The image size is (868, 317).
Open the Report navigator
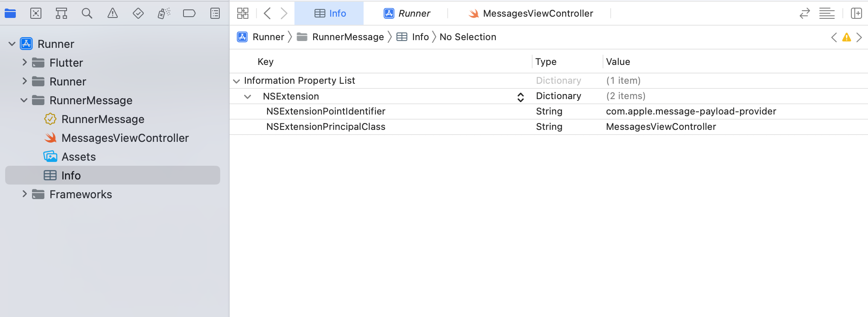tap(215, 14)
